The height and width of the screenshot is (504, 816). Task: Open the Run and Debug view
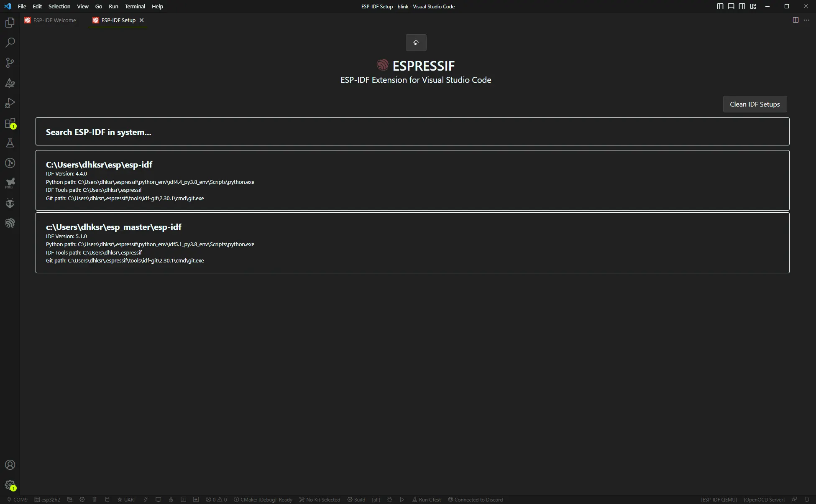[10, 103]
